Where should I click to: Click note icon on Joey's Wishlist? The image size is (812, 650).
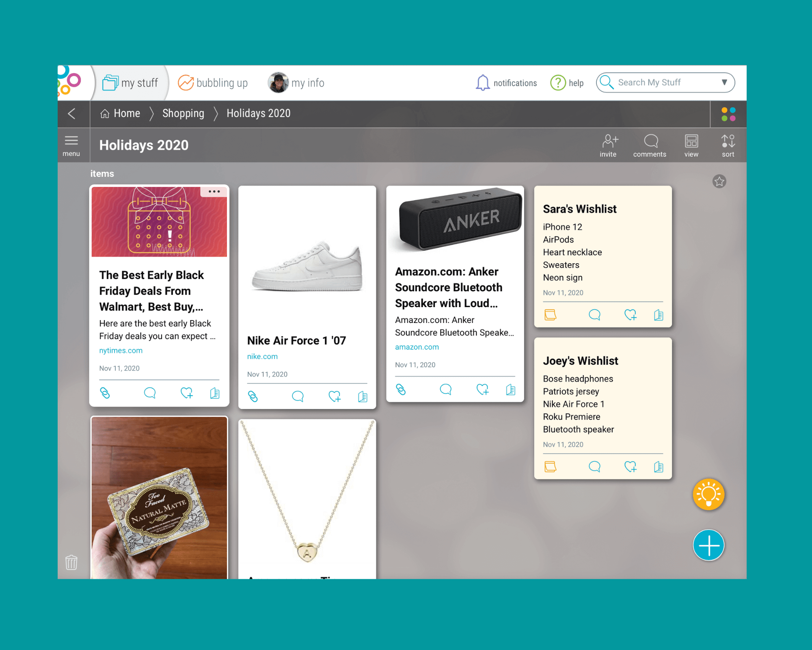point(550,467)
